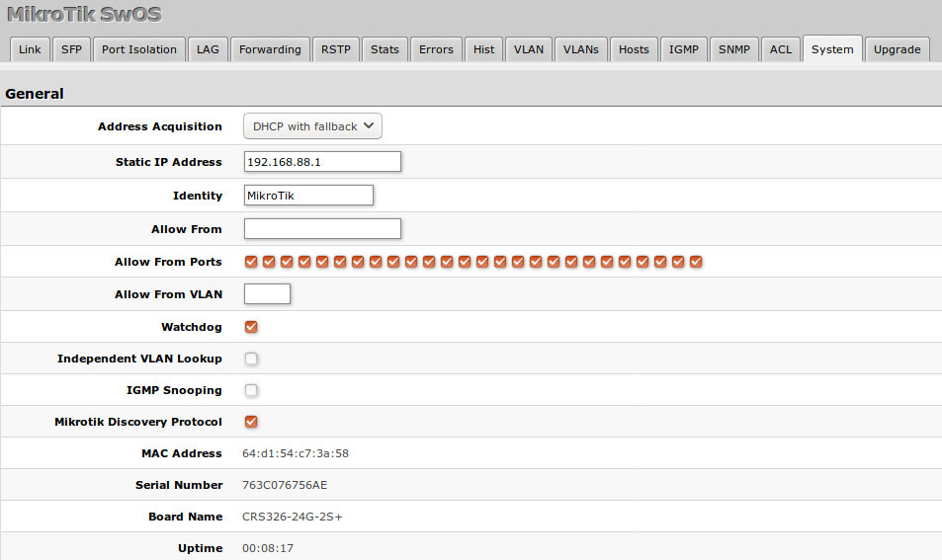
Task: Switch to the SNMP tab
Action: 734,49
